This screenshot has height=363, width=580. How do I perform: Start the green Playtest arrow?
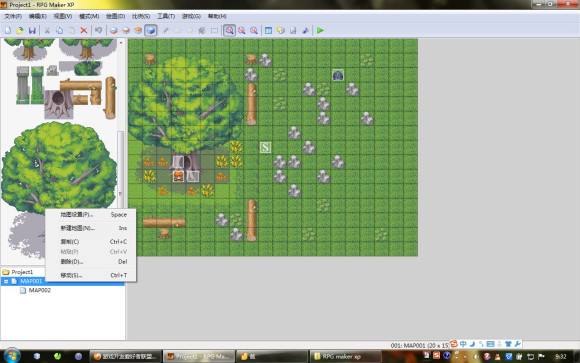320,30
